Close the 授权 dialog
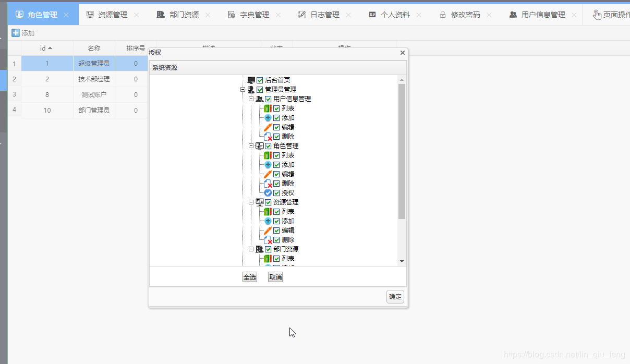Image resolution: width=630 pixels, height=364 pixels. tap(402, 53)
